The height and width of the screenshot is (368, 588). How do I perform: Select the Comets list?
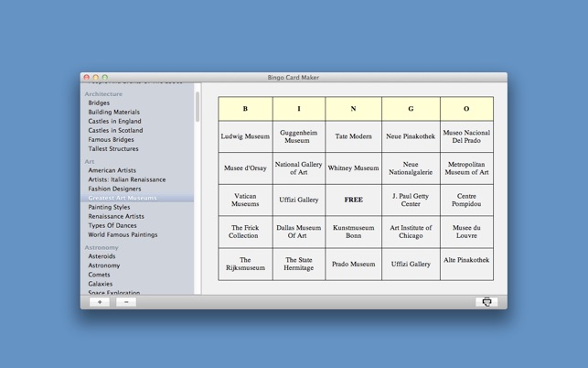pos(99,275)
